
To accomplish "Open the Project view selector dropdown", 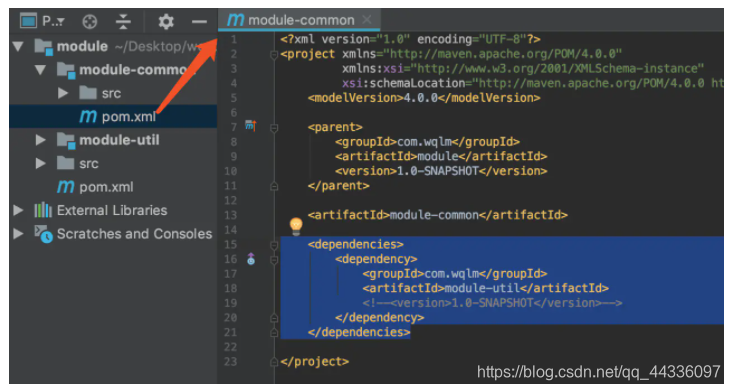I will tap(42, 21).
